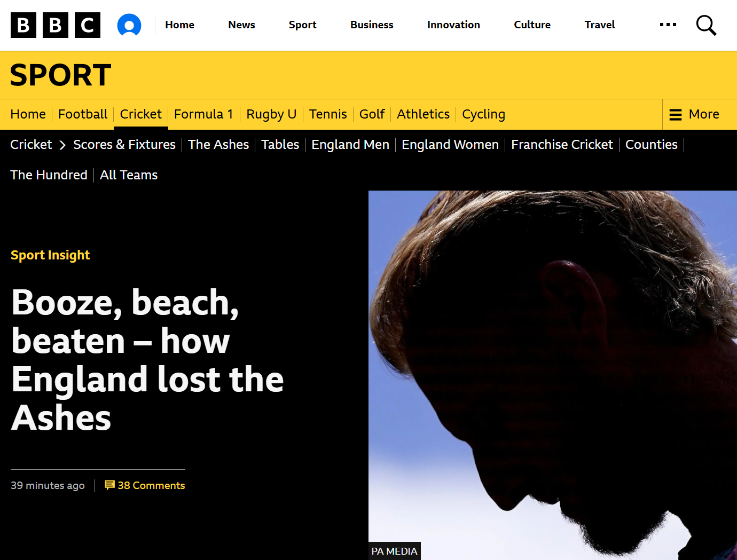Open Culture in the top nav
The image size is (737, 560).
point(532,25)
